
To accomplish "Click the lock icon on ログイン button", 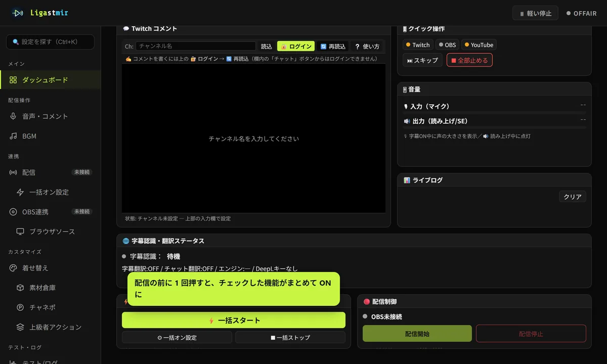I will 284,47.
